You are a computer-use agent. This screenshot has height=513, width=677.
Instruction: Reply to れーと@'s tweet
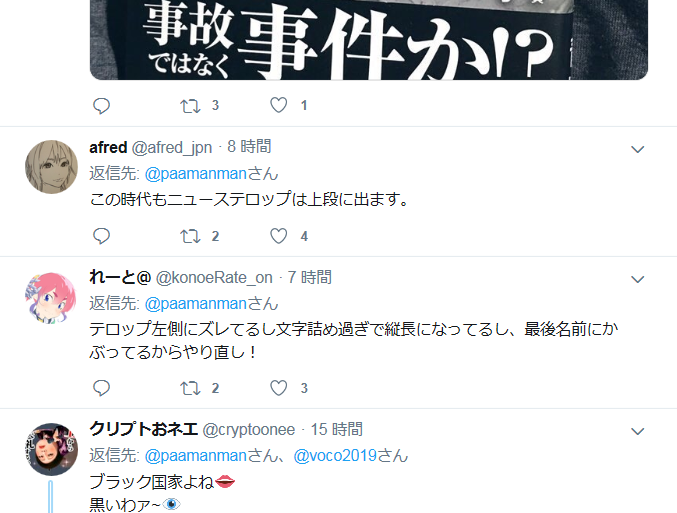(101, 388)
